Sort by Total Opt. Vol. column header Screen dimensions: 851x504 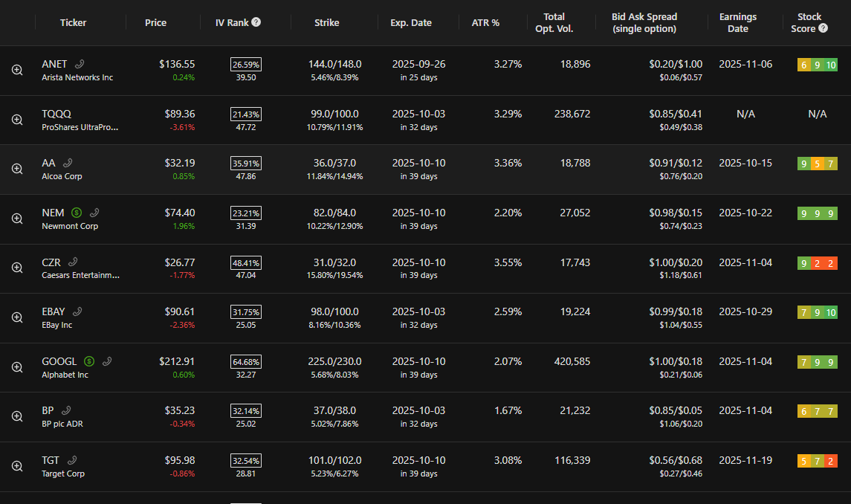click(x=554, y=23)
